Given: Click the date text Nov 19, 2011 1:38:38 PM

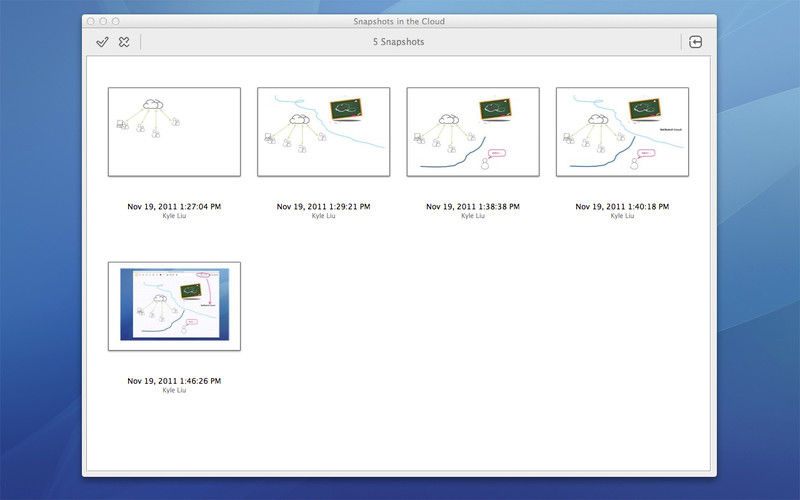Looking at the screenshot, I should point(473,207).
